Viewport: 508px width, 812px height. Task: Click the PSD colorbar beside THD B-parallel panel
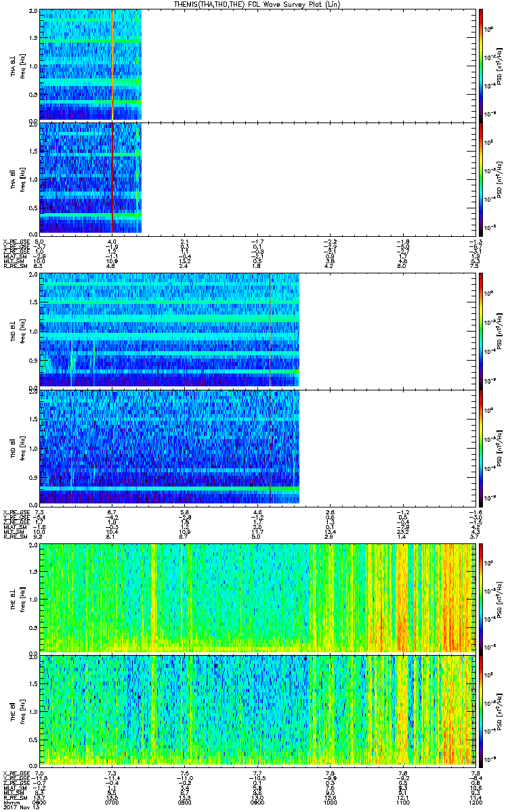[x=481, y=446]
